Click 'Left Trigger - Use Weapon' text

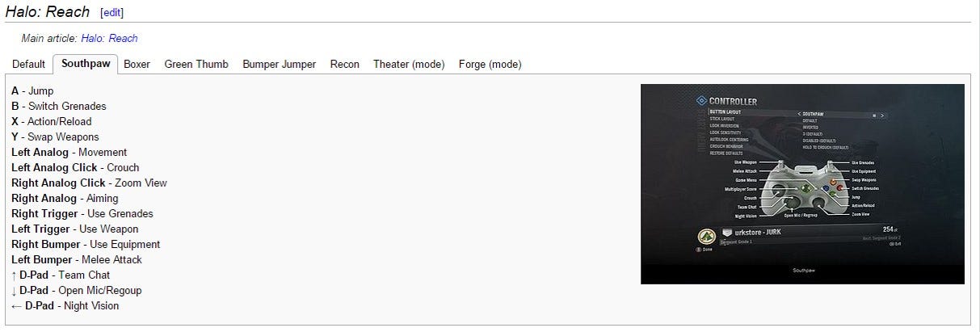coord(77,229)
